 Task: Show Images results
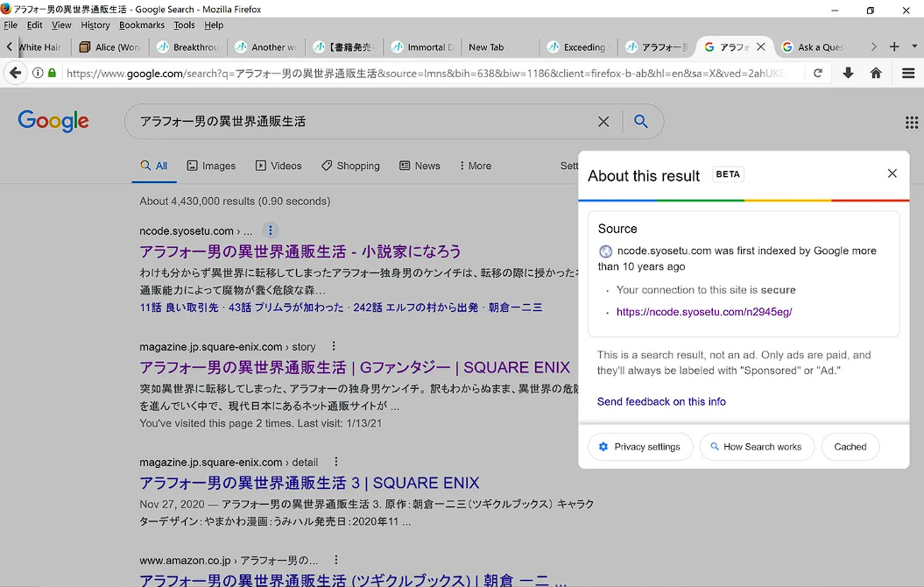(x=211, y=166)
